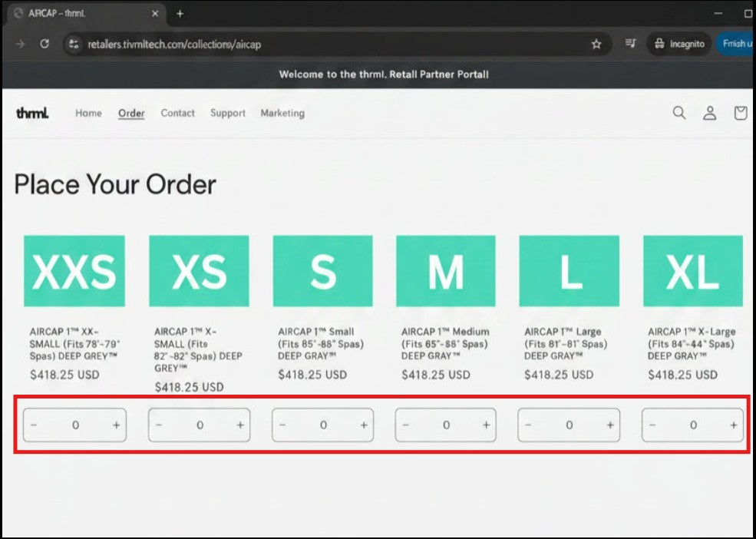The width and height of the screenshot is (756, 539).
Task: Open the Contact menu item
Action: [177, 113]
